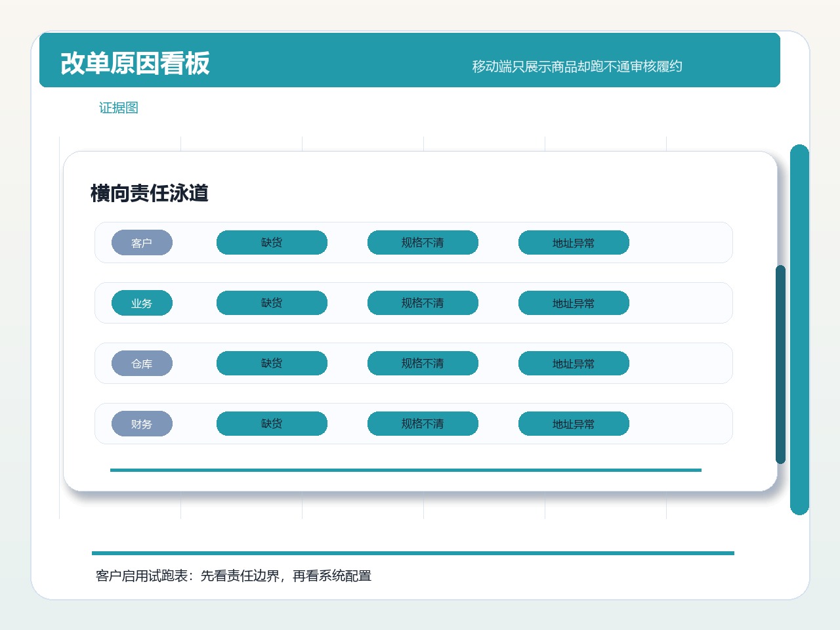Screen dimensions: 840x630
Task: Open the 证据图 tab
Action: 119,108
